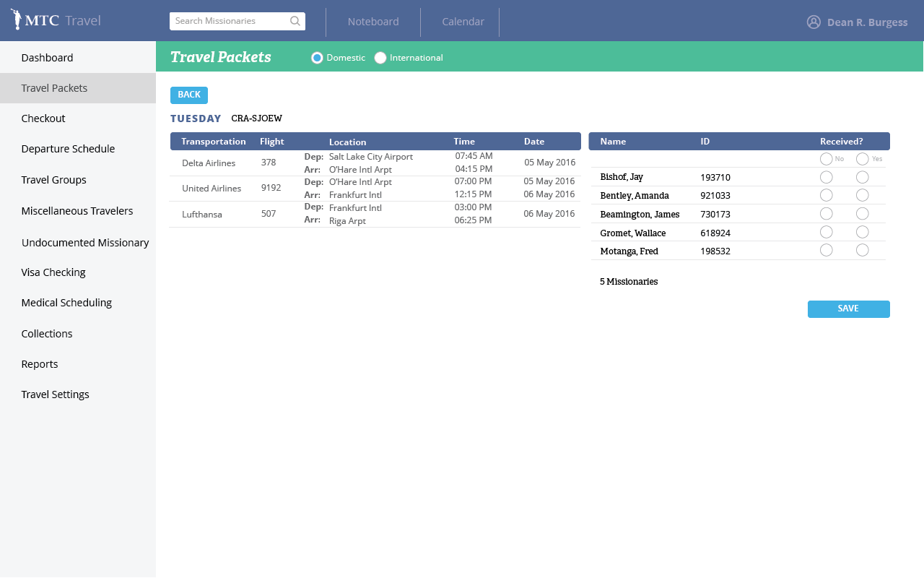
Task: Click the search magnifier icon
Action: (x=295, y=22)
